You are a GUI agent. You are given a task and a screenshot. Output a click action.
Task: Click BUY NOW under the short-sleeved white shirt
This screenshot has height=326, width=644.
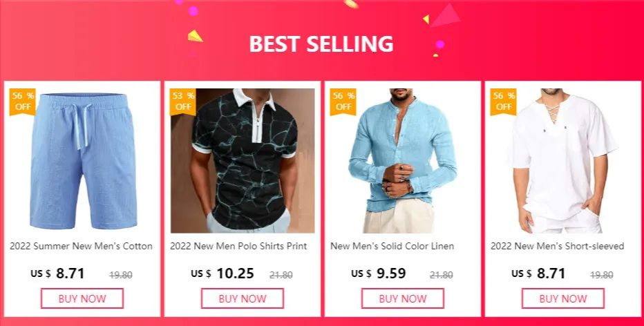pos(562,298)
